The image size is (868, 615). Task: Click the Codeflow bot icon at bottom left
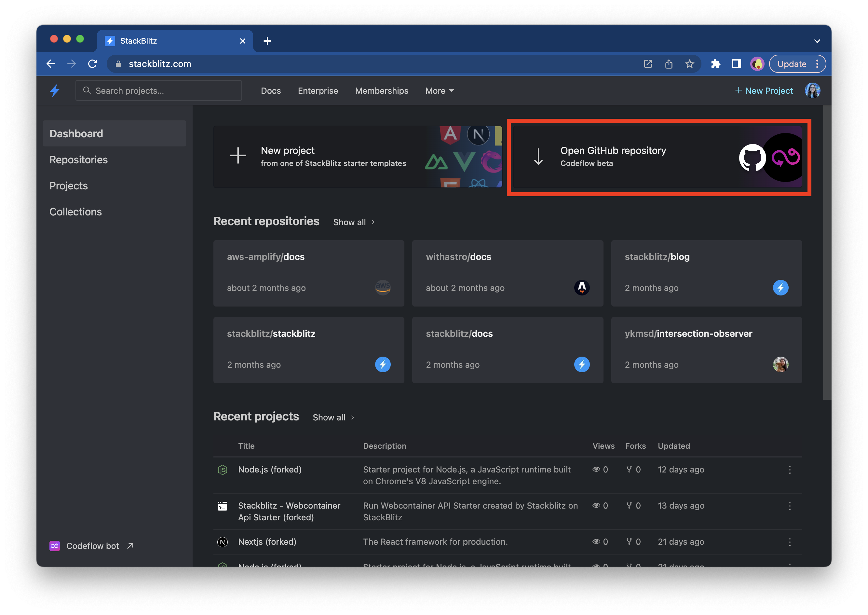[x=54, y=546]
